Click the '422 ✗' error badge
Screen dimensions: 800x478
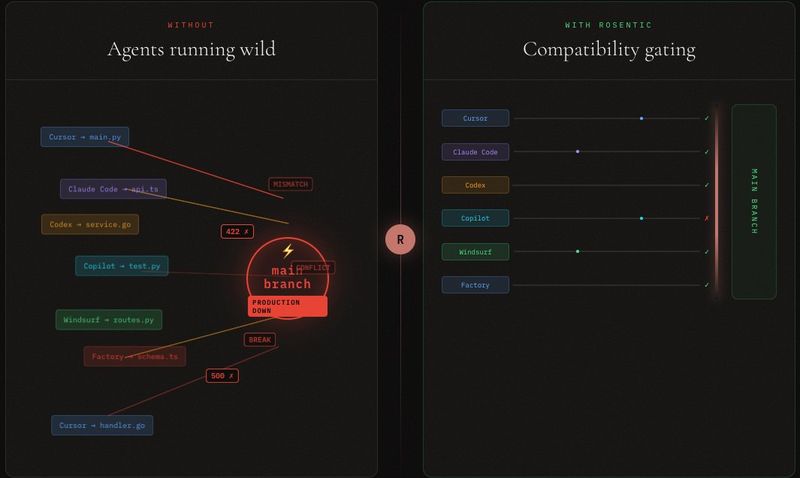pos(237,232)
